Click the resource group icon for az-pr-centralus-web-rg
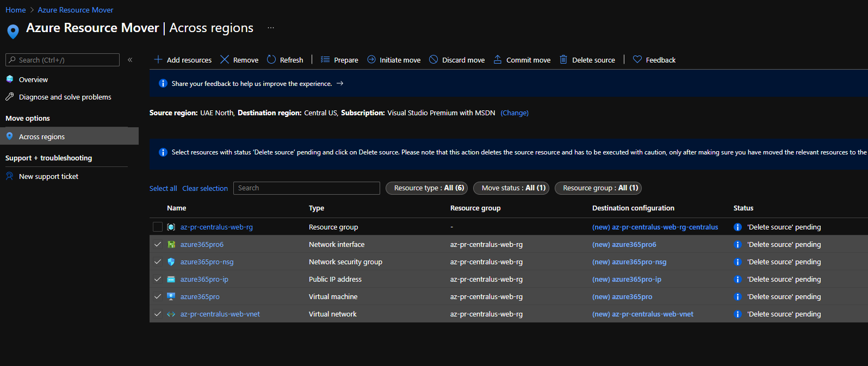The height and width of the screenshot is (366, 868). pyautogui.click(x=171, y=227)
